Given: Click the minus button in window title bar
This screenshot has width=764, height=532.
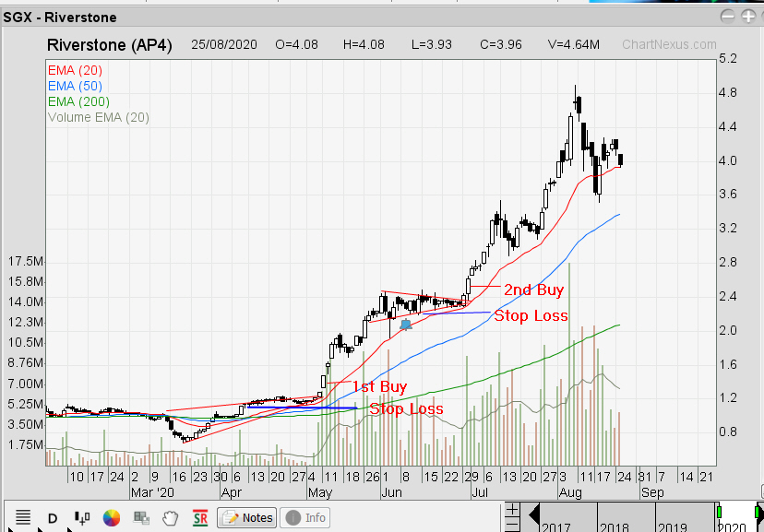Looking at the screenshot, I should pos(727,17).
